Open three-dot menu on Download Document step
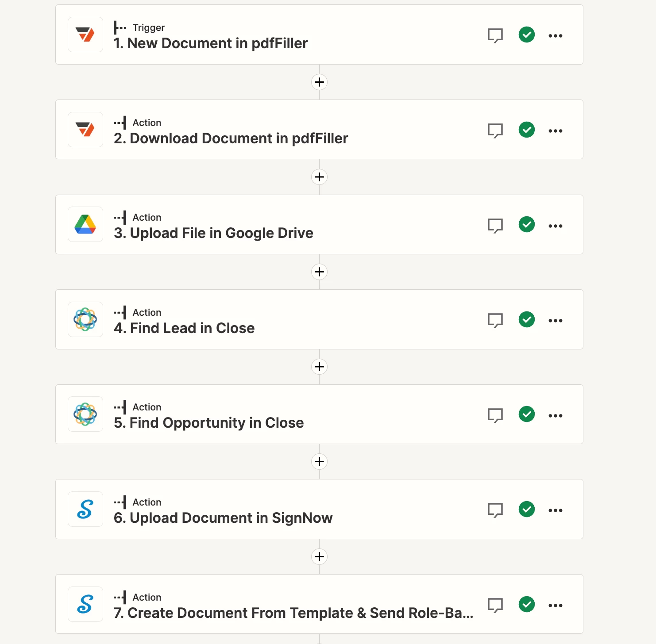656x644 pixels. coord(556,131)
